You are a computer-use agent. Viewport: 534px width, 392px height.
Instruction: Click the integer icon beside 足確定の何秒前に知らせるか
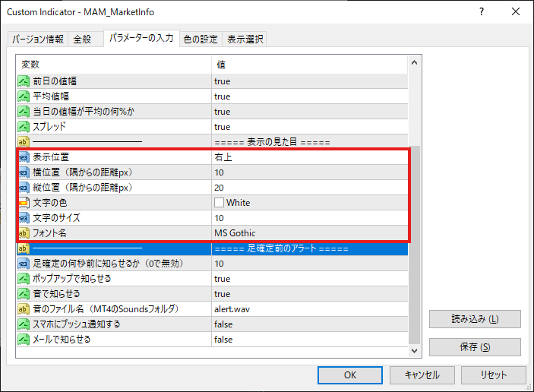(x=24, y=264)
